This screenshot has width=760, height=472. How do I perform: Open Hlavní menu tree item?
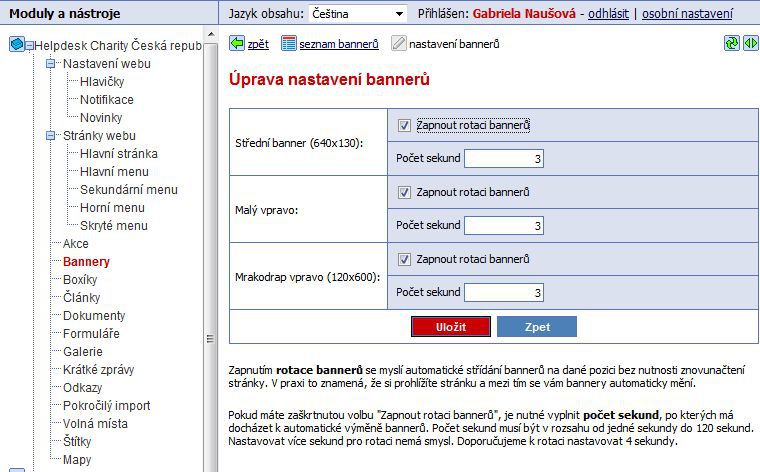click(x=114, y=172)
